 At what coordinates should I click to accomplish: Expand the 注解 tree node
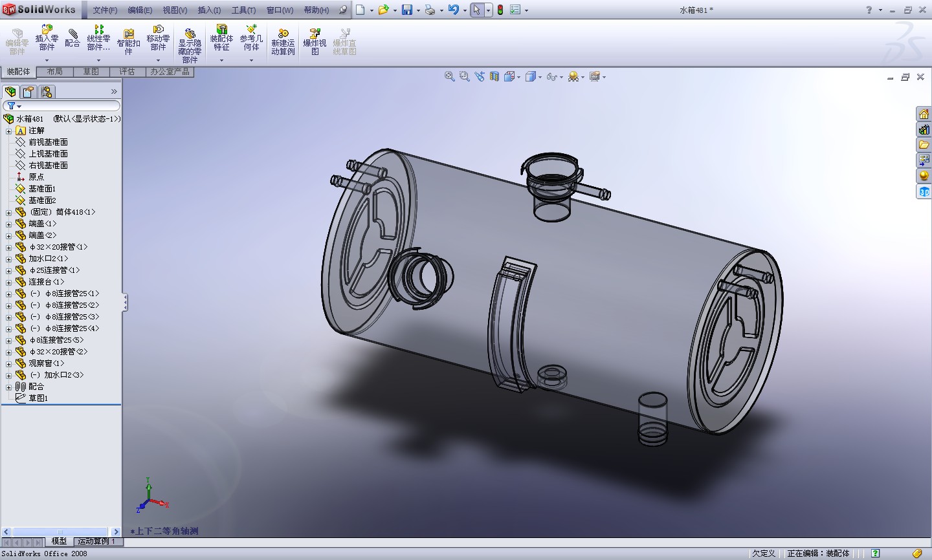9,131
